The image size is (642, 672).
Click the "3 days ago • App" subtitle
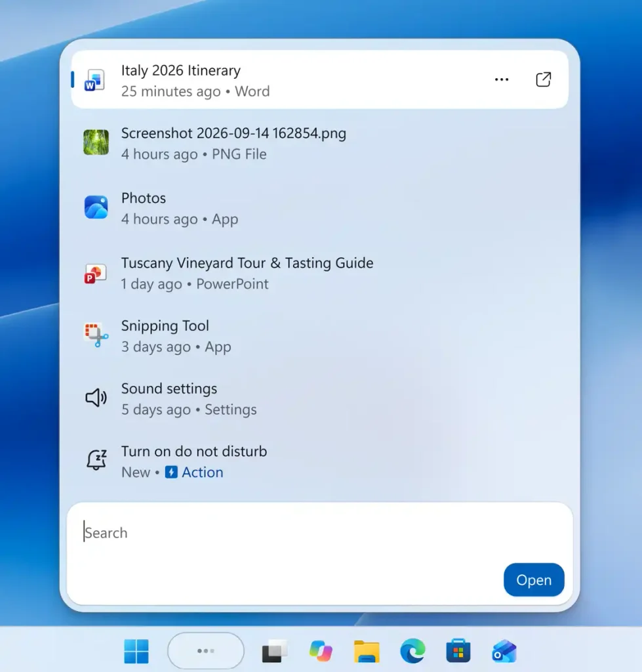pyautogui.click(x=176, y=346)
